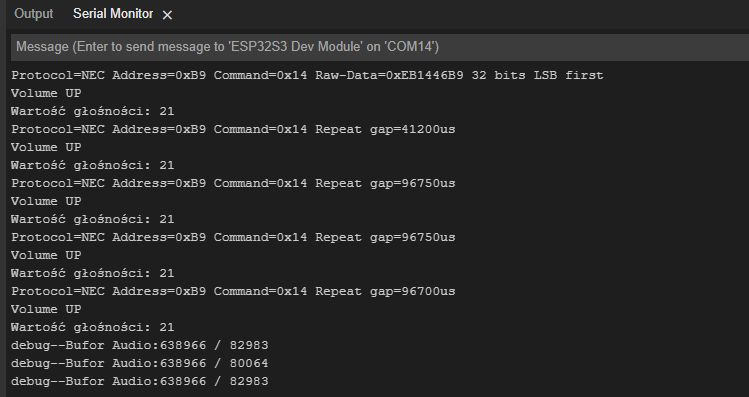Click the second 'Wartość głośności: 21' line
Screen dimensions: 749x397
click(93, 165)
